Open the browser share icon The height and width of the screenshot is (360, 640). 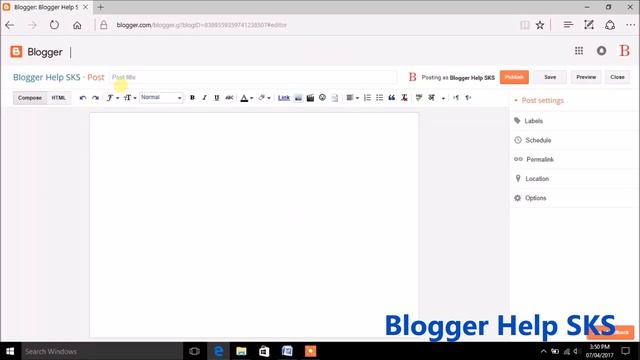[x=610, y=25]
